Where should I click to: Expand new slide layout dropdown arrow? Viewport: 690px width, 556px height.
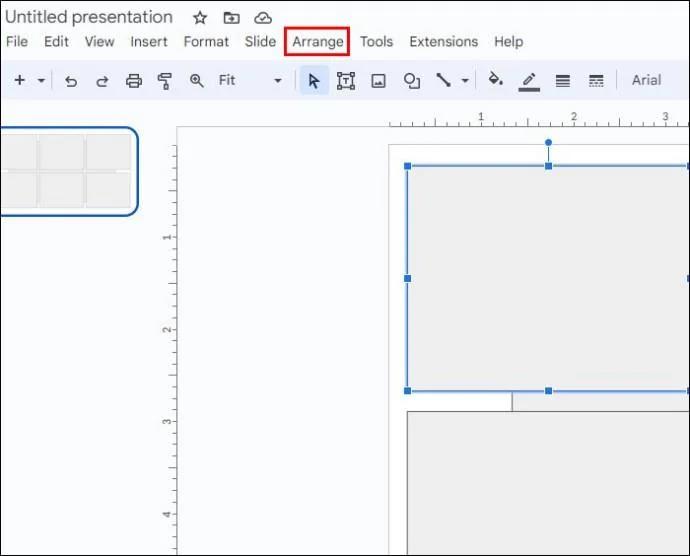pos(41,81)
